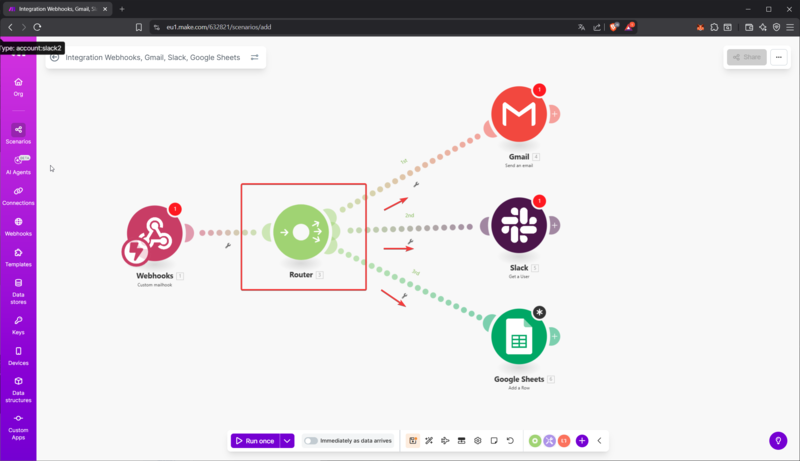
Task: Open scenario settings gear in bottom toolbar
Action: (x=478, y=441)
